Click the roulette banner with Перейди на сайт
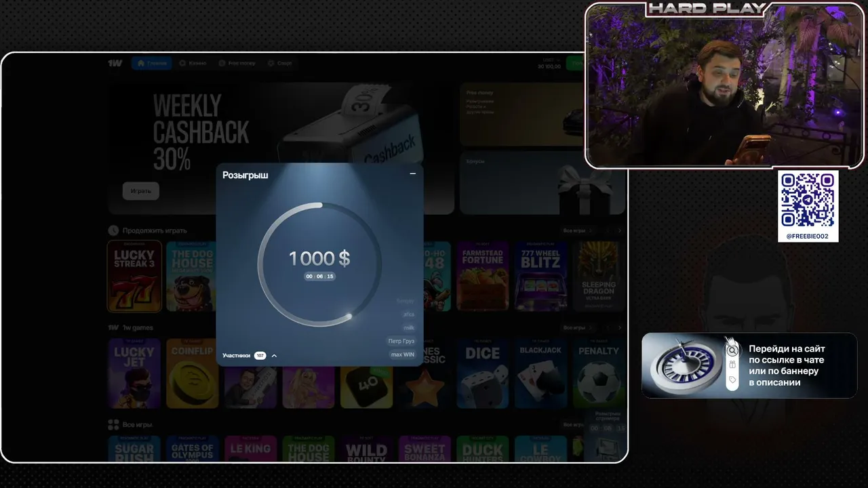Viewport: 868px width, 488px height. click(x=749, y=365)
